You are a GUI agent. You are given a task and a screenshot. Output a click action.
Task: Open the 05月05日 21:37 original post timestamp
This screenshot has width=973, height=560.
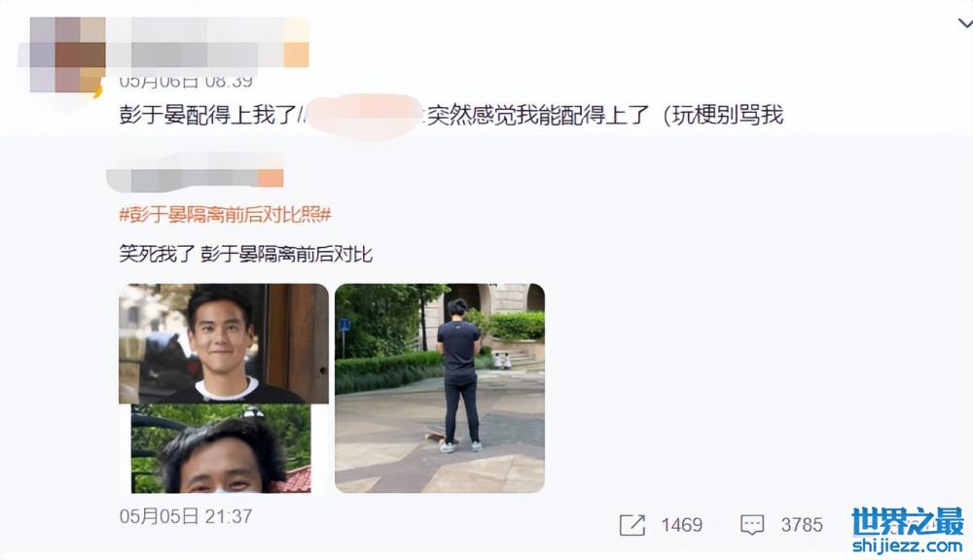click(x=186, y=516)
